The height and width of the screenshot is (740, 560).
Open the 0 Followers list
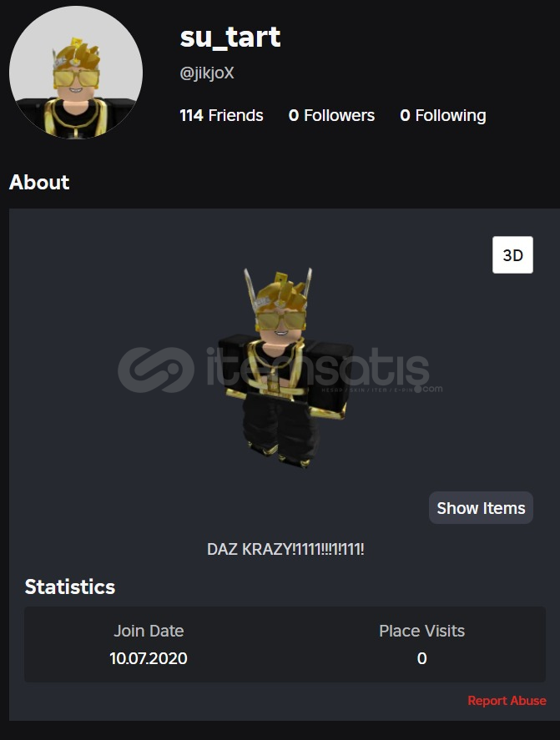331,115
